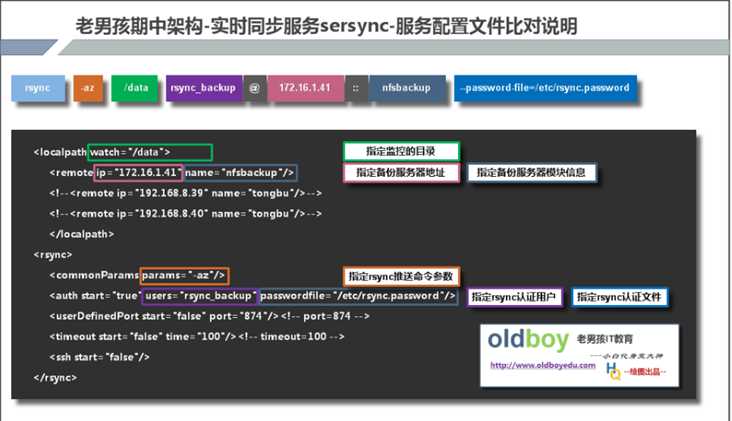Viewport: 732px width, 421px height.
Task: Click the users="rsync_backup" attribute text
Action: (x=200, y=296)
